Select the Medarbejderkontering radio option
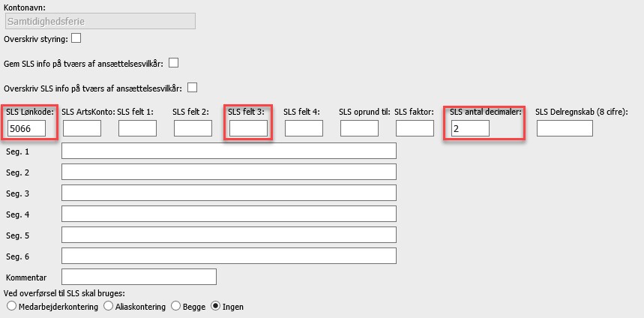The width and height of the screenshot is (644, 318). 10,306
